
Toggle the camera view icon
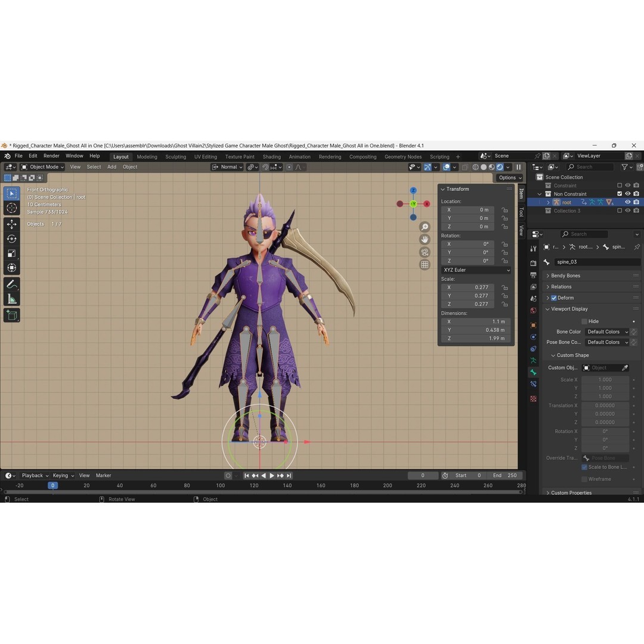point(425,252)
